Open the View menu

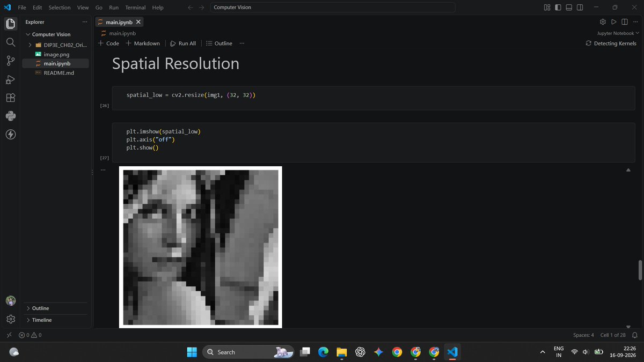(x=83, y=8)
